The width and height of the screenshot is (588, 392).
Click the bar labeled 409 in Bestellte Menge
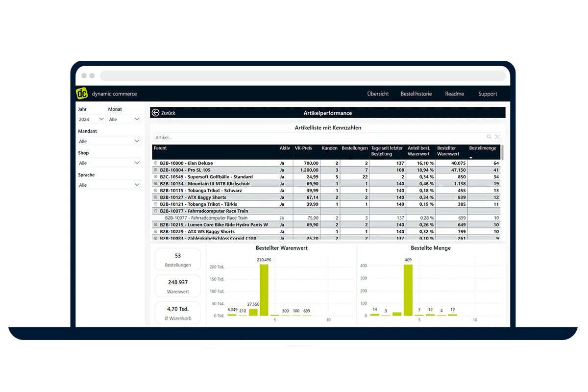pyautogui.click(x=408, y=290)
